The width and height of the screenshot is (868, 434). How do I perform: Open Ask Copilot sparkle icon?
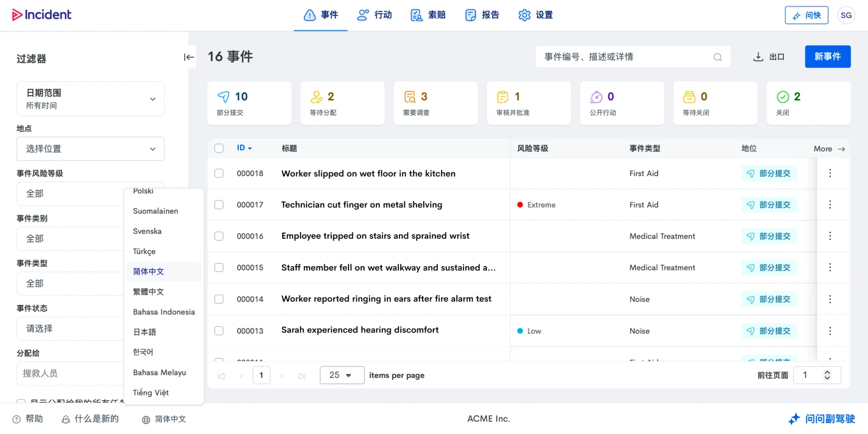pos(794,419)
